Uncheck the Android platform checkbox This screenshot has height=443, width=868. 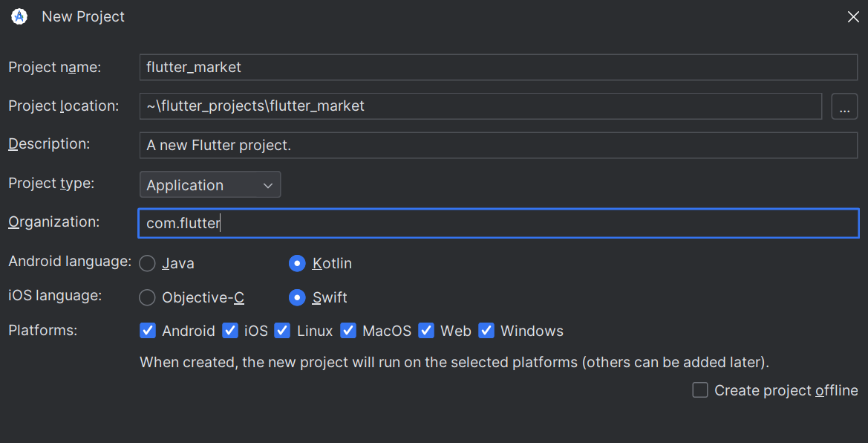(148, 331)
